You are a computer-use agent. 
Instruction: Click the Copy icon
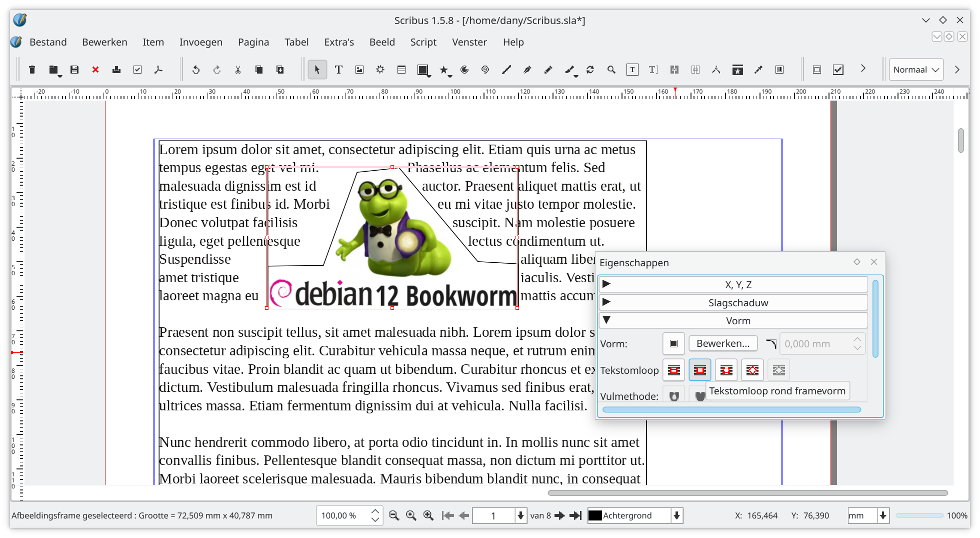coord(259,70)
